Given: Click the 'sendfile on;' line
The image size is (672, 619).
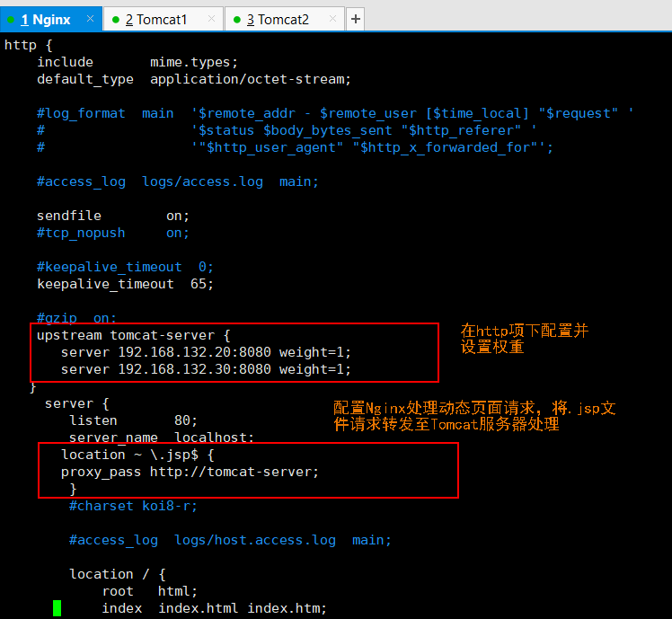Looking at the screenshot, I should [112, 216].
